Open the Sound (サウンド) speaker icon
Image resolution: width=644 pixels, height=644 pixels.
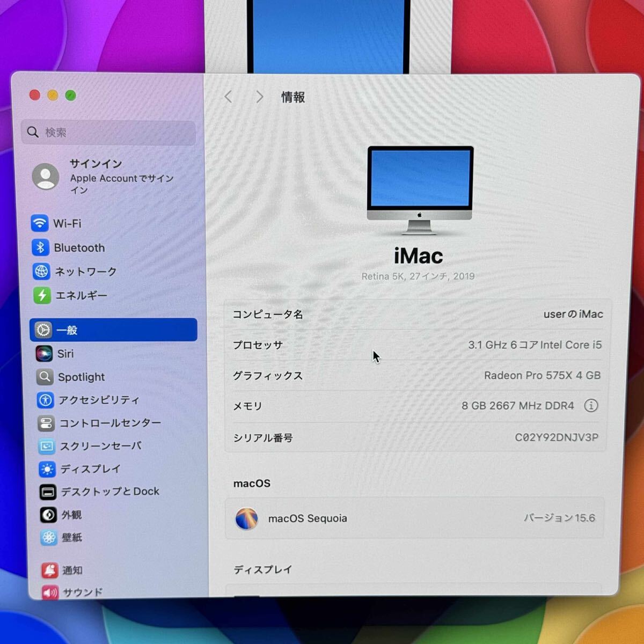50,592
